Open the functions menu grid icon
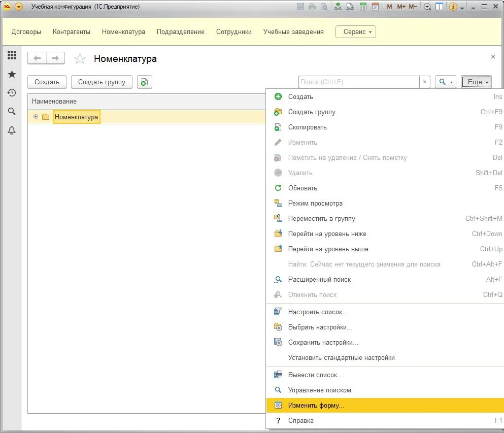 click(12, 55)
